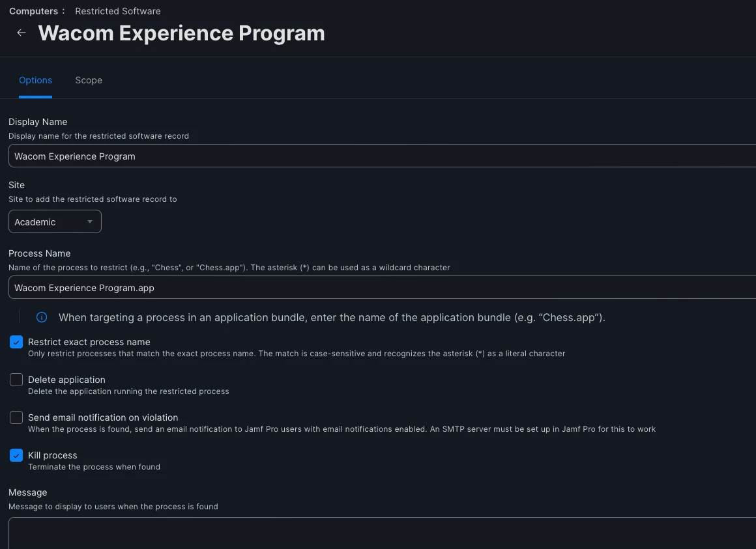Click the Site dropdown arrow

90,222
